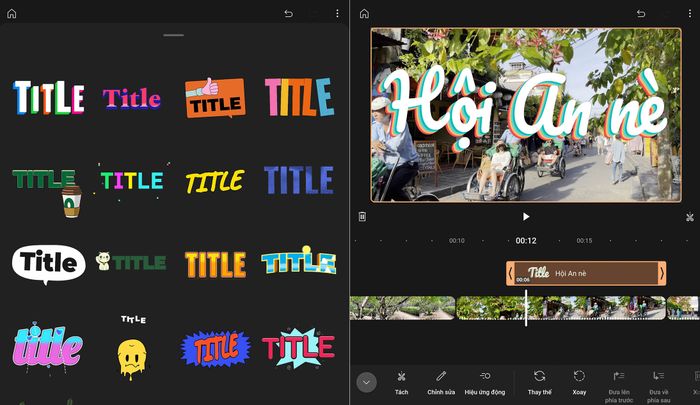Tap the trash icon beside the play button
The width and height of the screenshot is (700, 405).
(x=362, y=217)
